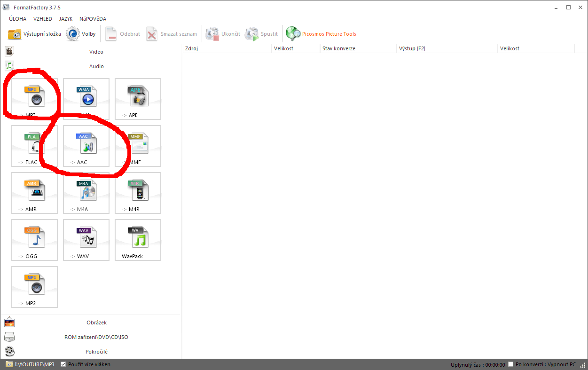
Task: Open the NáPOVěDA help menu
Action: coord(93,19)
